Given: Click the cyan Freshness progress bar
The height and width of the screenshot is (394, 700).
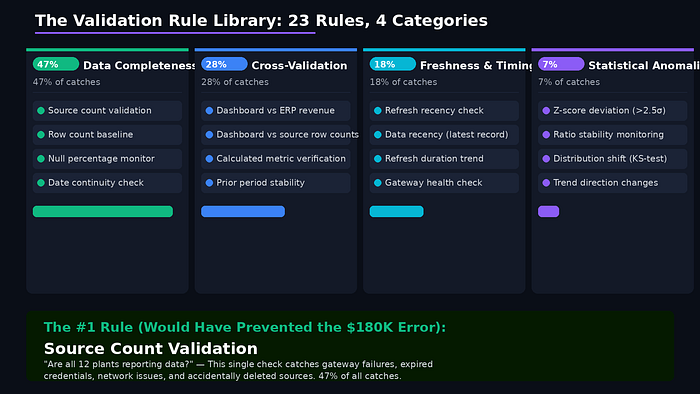Looking at the screenshot, I should point(396,212).
